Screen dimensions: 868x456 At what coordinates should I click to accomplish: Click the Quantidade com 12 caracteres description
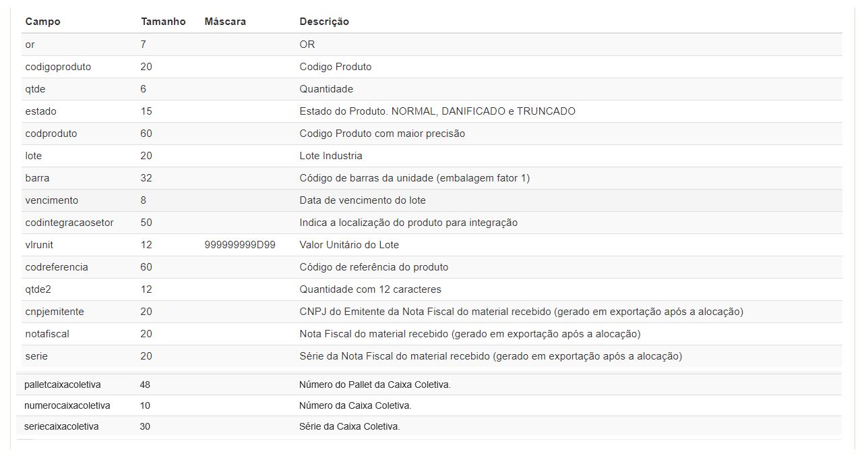click(x=370, y=289)
